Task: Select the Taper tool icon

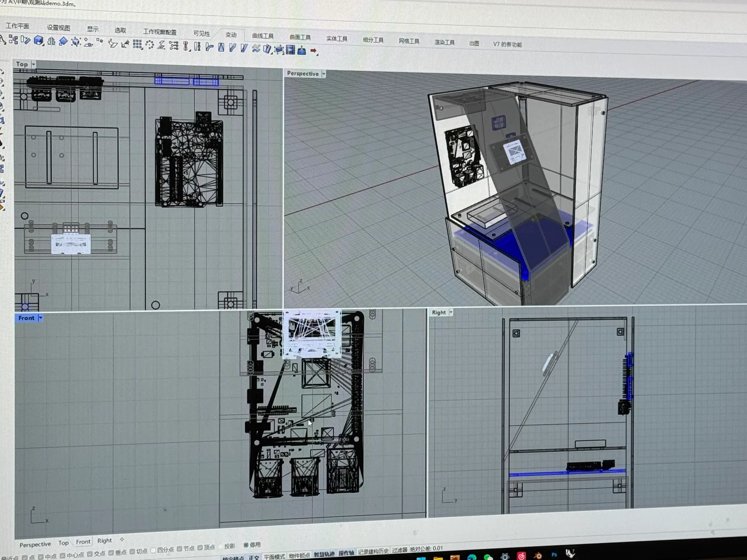Action: click(x=221, y=47)
